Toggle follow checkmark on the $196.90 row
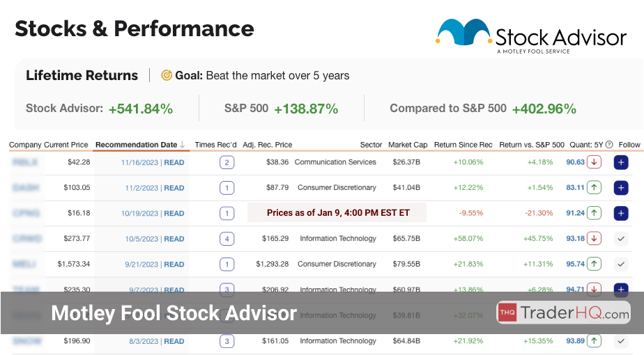Viewport: 644px width, 355px height. click(621, 341)
